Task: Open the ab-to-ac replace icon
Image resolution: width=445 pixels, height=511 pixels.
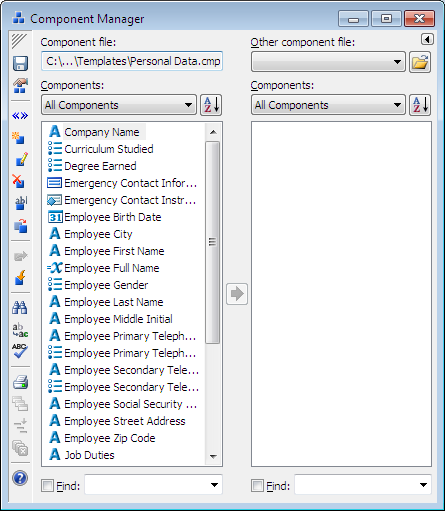Action: [x=20, y=330]
